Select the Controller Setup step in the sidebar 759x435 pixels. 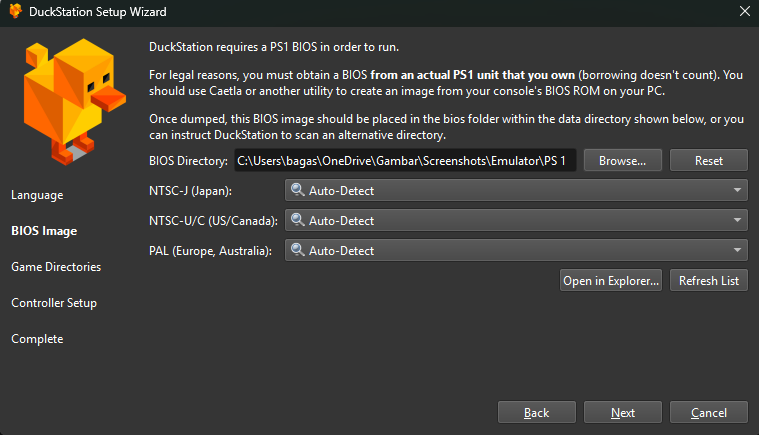54,303
